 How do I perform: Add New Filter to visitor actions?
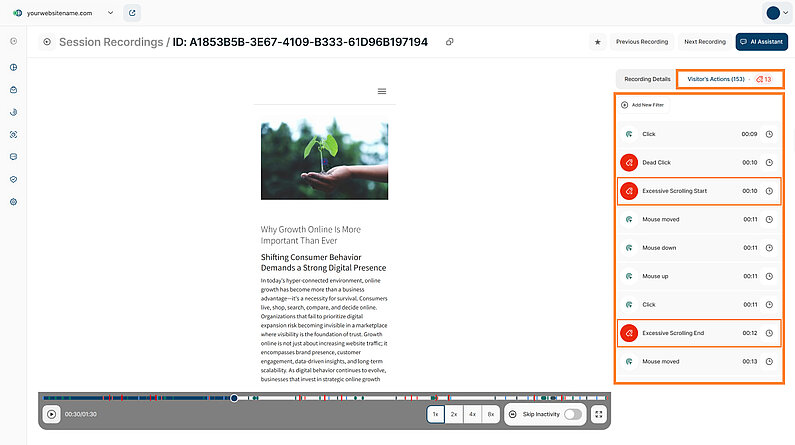click(642, 104)
